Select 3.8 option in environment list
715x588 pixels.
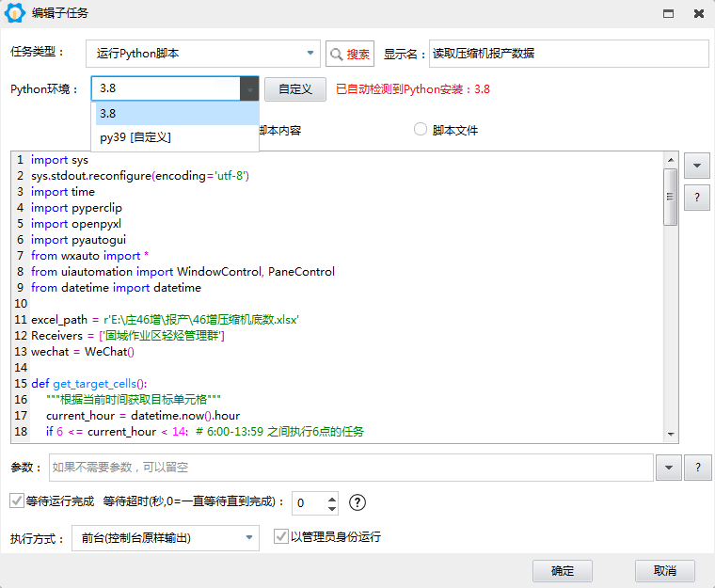point(175,114)
